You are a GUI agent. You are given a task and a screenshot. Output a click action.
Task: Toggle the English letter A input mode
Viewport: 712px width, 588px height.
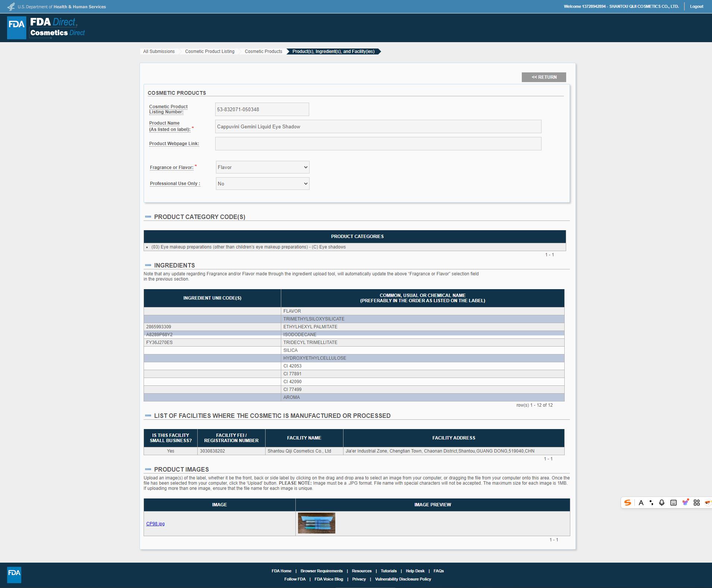click(x=641, y=503)
